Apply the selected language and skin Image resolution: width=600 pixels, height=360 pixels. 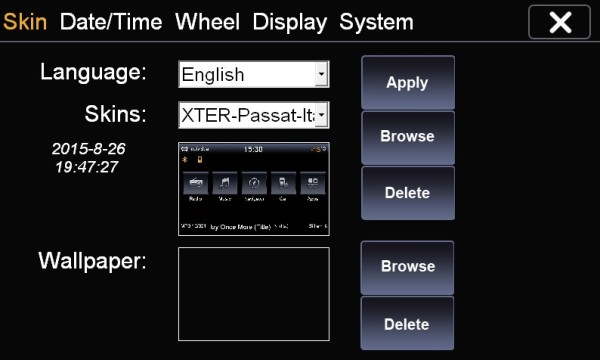coord(408,83)
